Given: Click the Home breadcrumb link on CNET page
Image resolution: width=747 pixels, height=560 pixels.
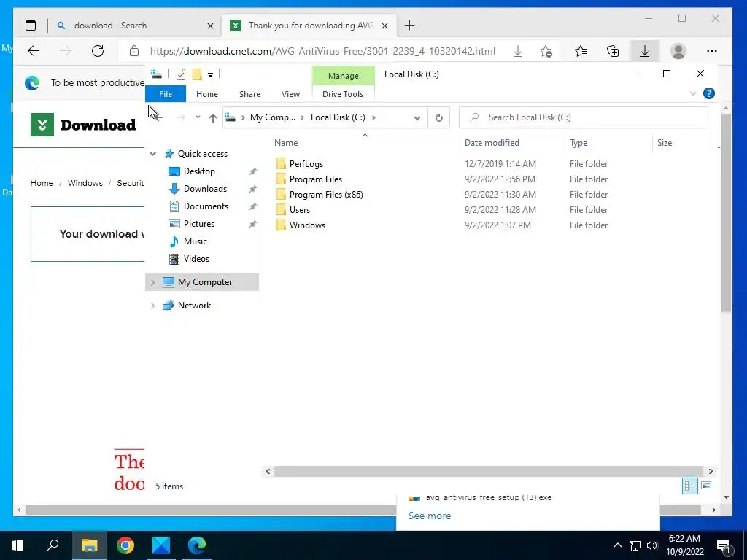Looking at the screenshot, I should [42, 183].
